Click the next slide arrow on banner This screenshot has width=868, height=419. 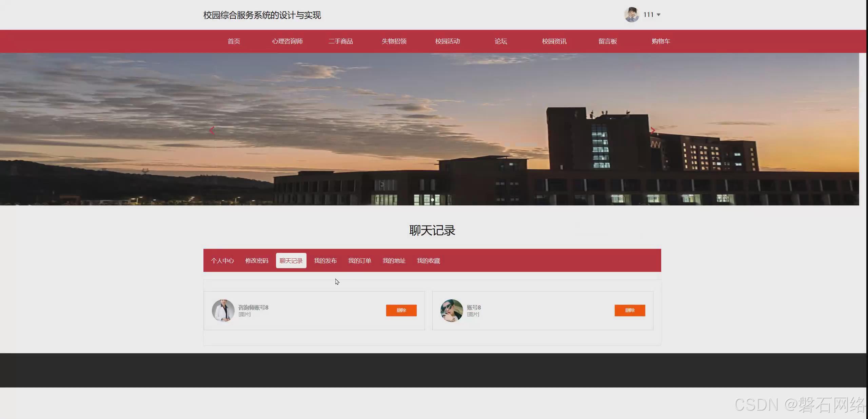click(653, 131)
